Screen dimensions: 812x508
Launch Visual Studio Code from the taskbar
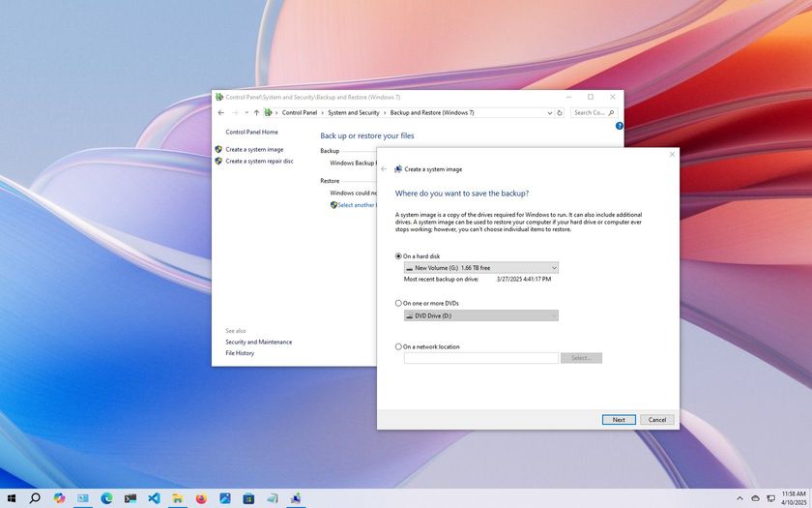[154, 498]
